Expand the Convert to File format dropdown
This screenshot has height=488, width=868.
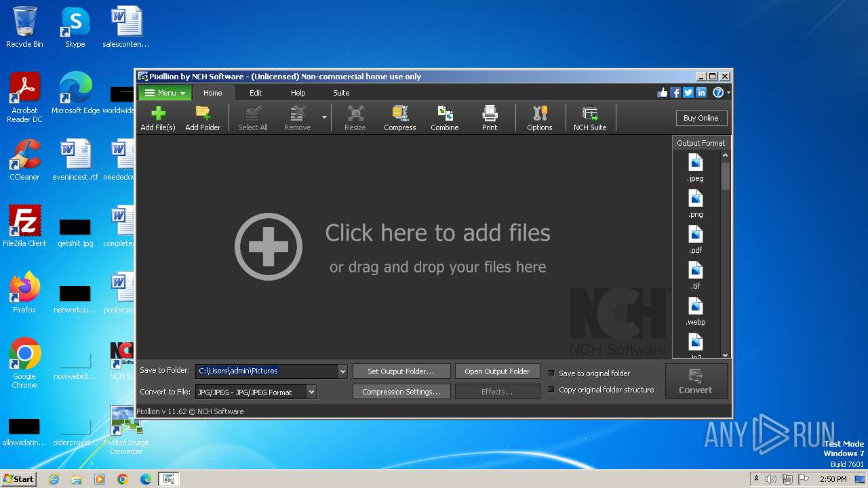(311, 392)
